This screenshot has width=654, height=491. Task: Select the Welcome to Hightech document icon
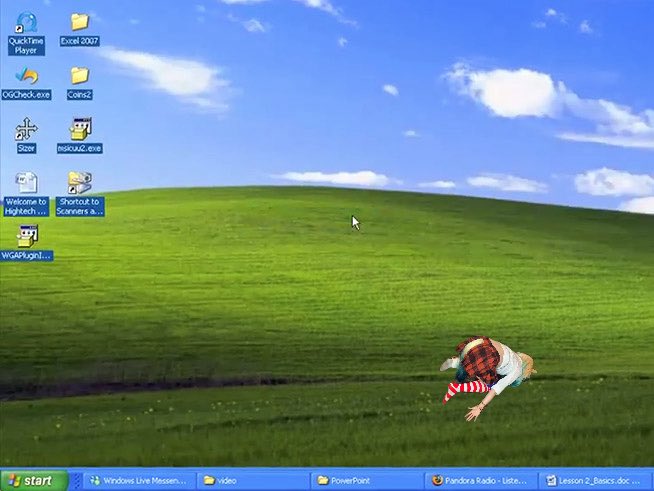(x=26, y=183)
